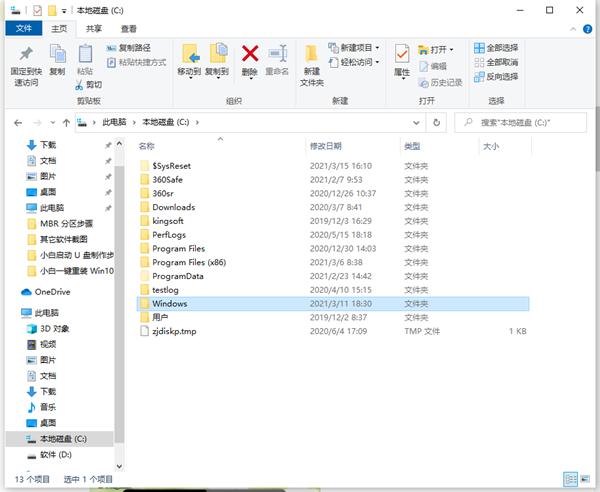Select the Downloads folder
The width and height of the screenshot is (600, 492).
coord(173,207)
